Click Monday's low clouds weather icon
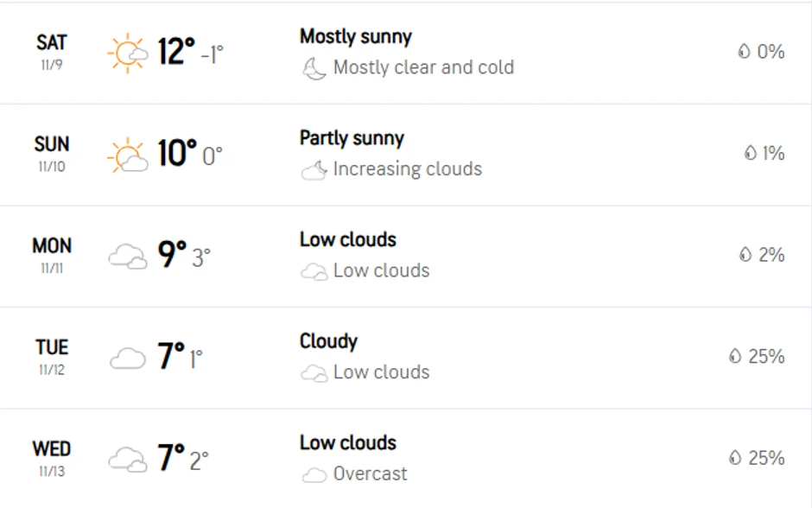 coord(127,257)
